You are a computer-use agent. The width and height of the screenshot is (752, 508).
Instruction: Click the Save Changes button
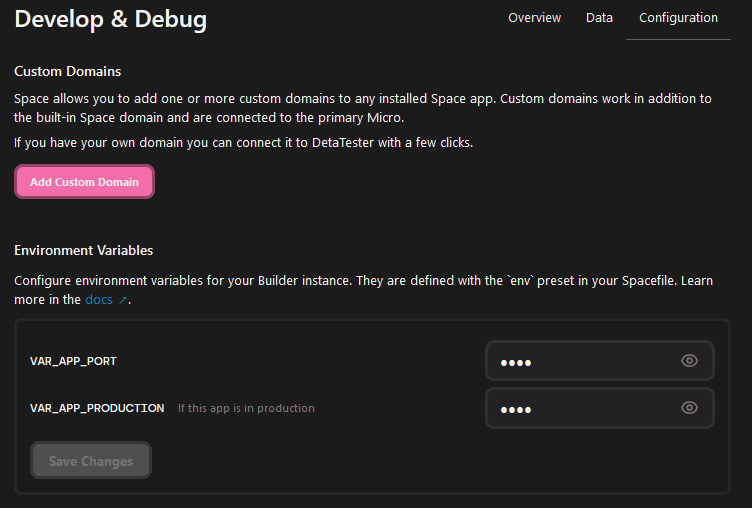pyautogui.click(x=91, y=461)
